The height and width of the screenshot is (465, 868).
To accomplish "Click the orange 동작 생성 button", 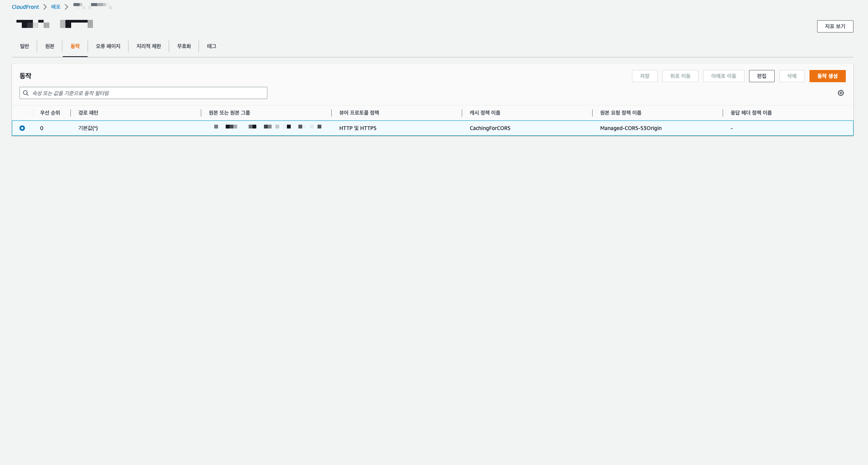I will 827,76.
